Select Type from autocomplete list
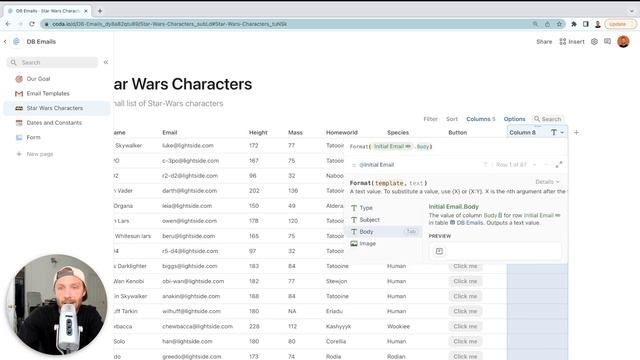This screenshot has width=640, height=360. pos(384,208)
